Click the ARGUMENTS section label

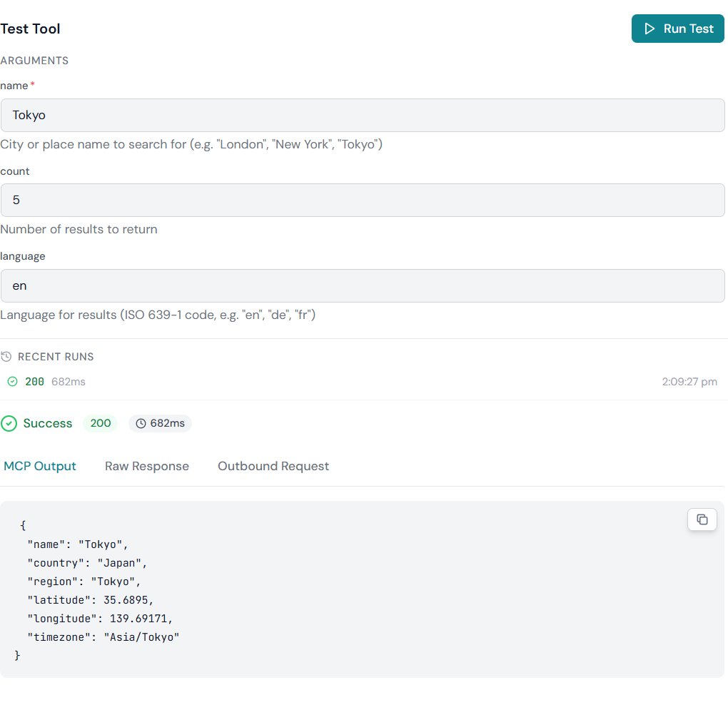pos(34,61)
